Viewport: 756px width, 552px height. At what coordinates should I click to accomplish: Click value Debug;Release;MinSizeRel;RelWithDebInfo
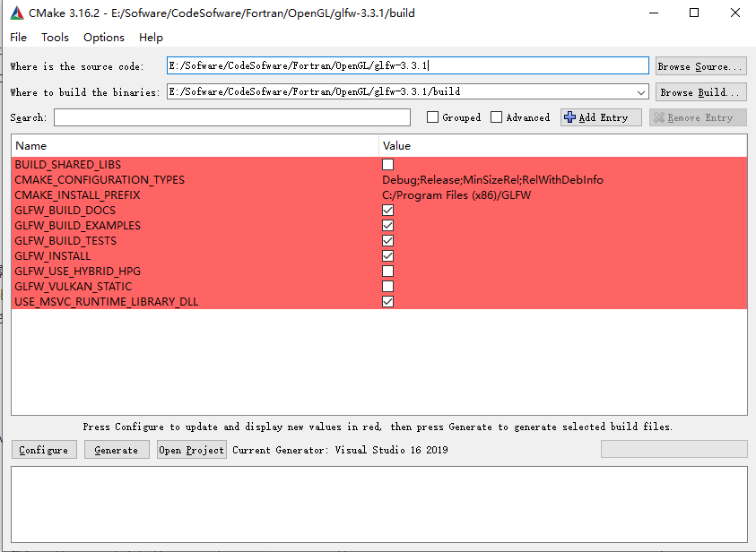(x=492, y=179)
